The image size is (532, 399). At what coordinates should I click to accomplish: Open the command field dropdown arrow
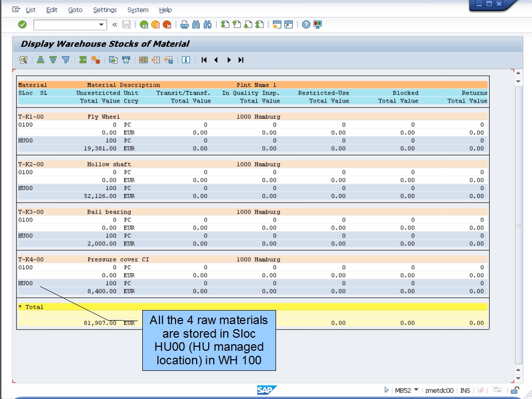(101, 25)
